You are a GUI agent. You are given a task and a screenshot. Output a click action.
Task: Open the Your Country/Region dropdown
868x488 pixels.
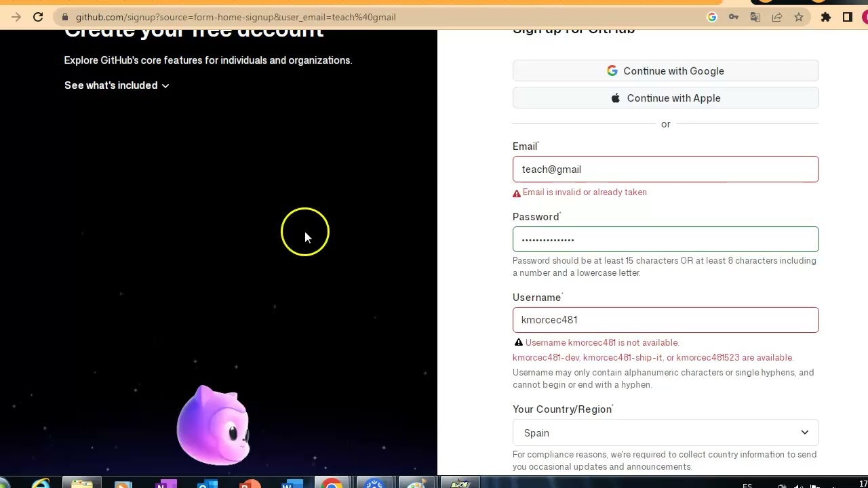tap(665, 432)
